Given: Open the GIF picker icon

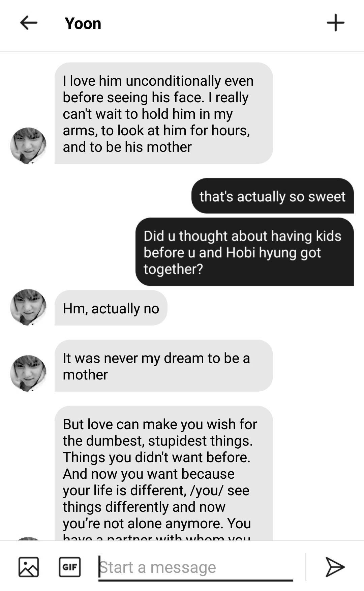Looking at the screenshot, I should pos(70,567).
